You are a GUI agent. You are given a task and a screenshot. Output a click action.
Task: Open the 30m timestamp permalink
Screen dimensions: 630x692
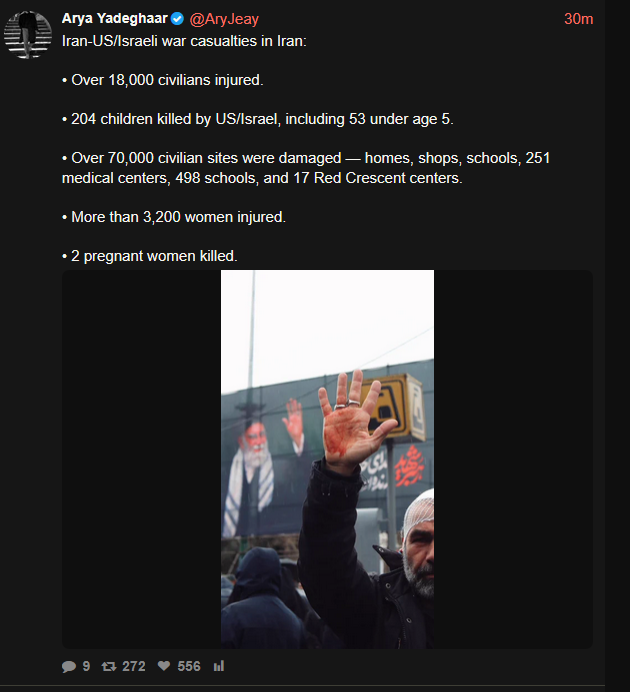(x=578, y=19)
